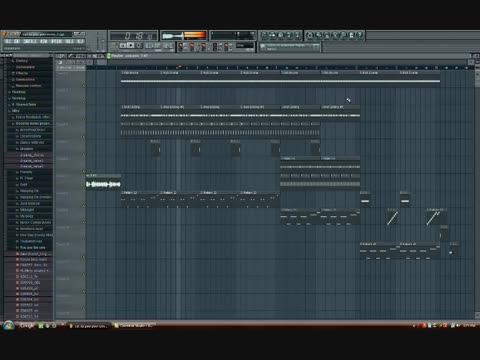Click the FL Studio fruit logo icon
This screenshot has width=480, height=360.
[5, 34]
